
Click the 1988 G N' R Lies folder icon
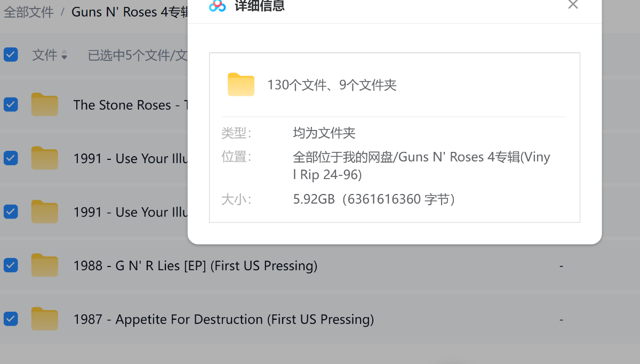point(44,265)
